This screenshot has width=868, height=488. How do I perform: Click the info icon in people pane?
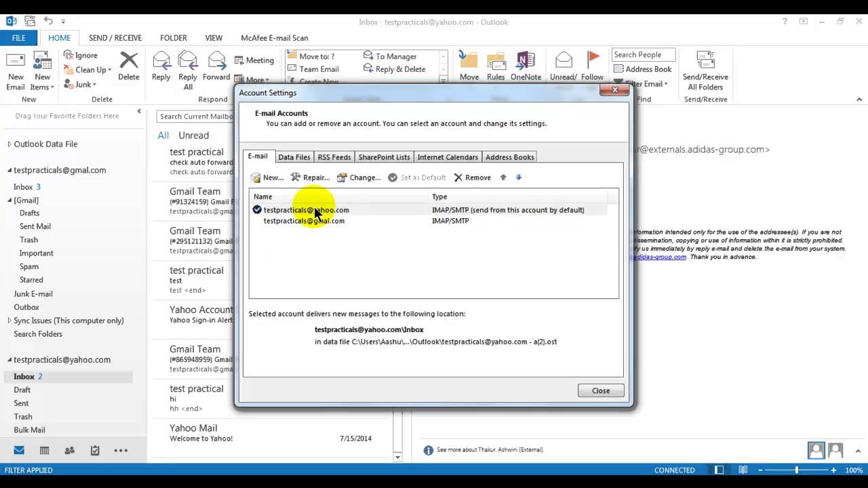(x=428, y=450)
